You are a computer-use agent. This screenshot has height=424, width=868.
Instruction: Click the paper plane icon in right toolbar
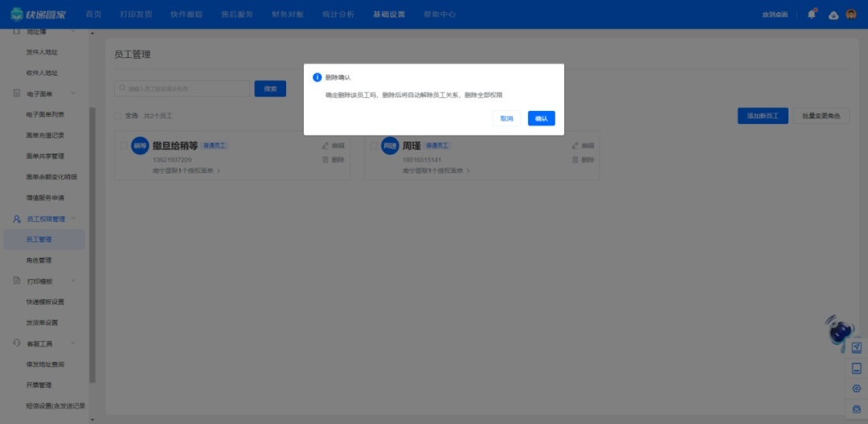coord(857,347)
